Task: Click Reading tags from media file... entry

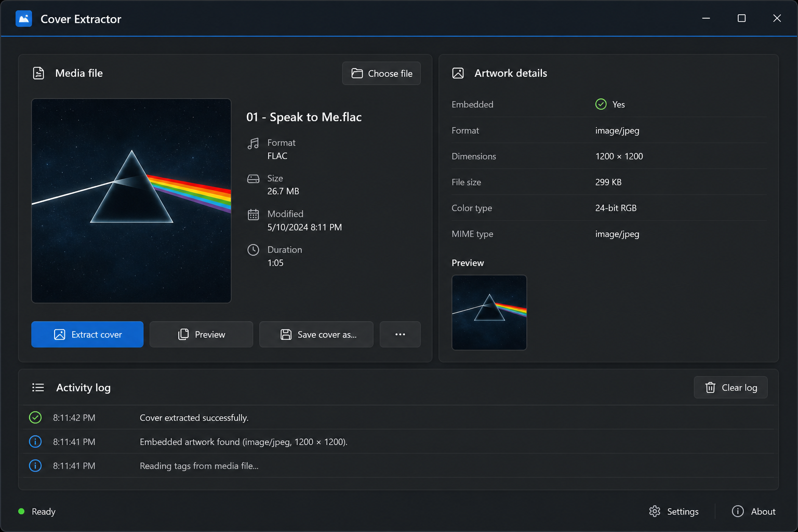Action: click(199, 466)
